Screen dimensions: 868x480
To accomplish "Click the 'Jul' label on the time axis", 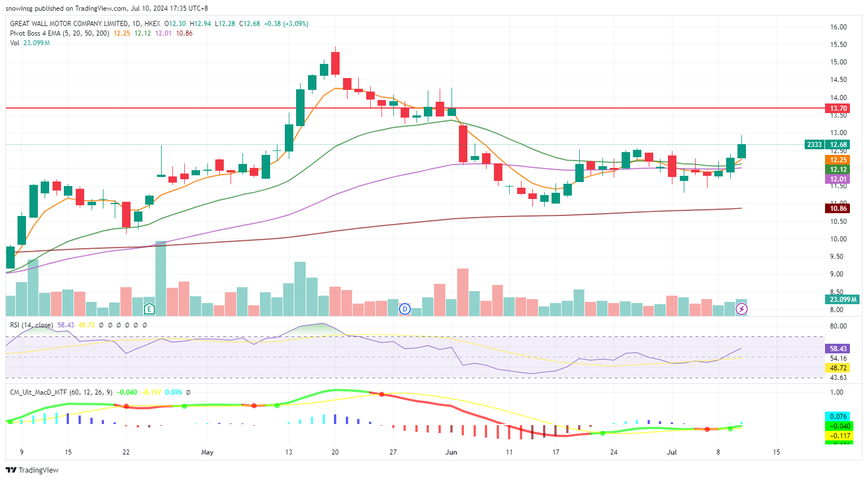I will point(672,452).
